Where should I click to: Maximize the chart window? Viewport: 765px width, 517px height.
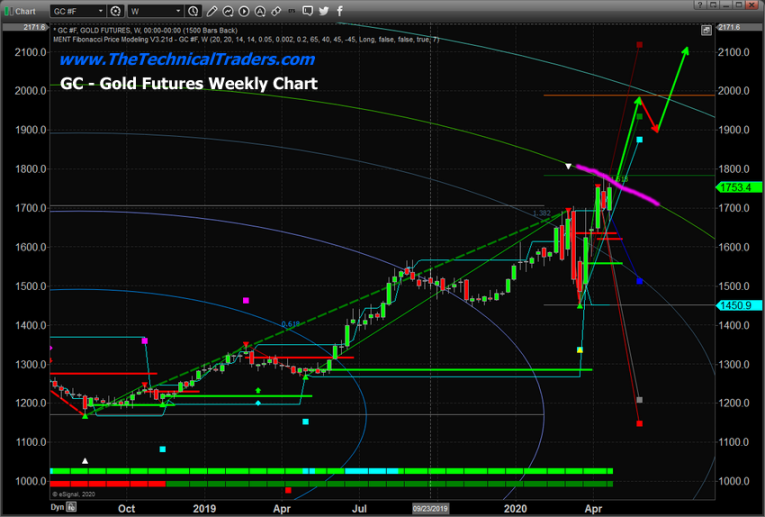[x=739, y=5]
